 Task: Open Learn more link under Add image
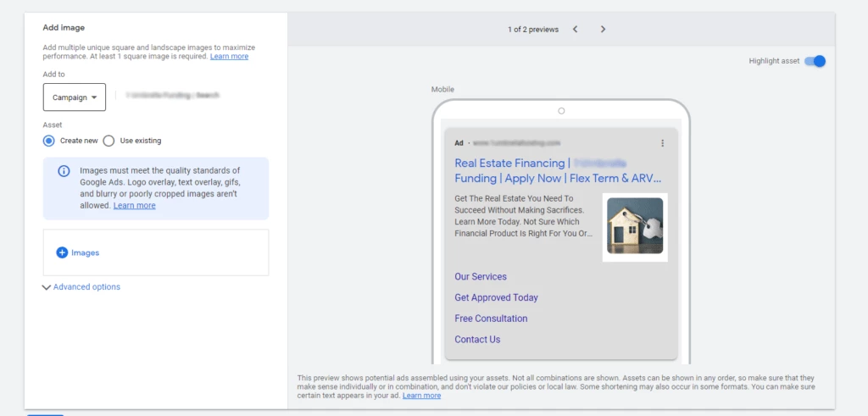(229, 57)
